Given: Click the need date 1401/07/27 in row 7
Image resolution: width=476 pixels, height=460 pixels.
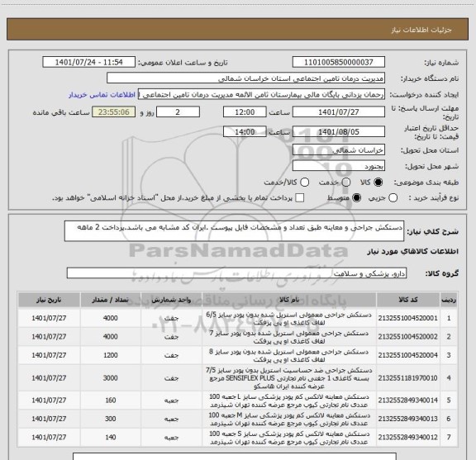Looking at the screenshot, I should tap(49, 438).
